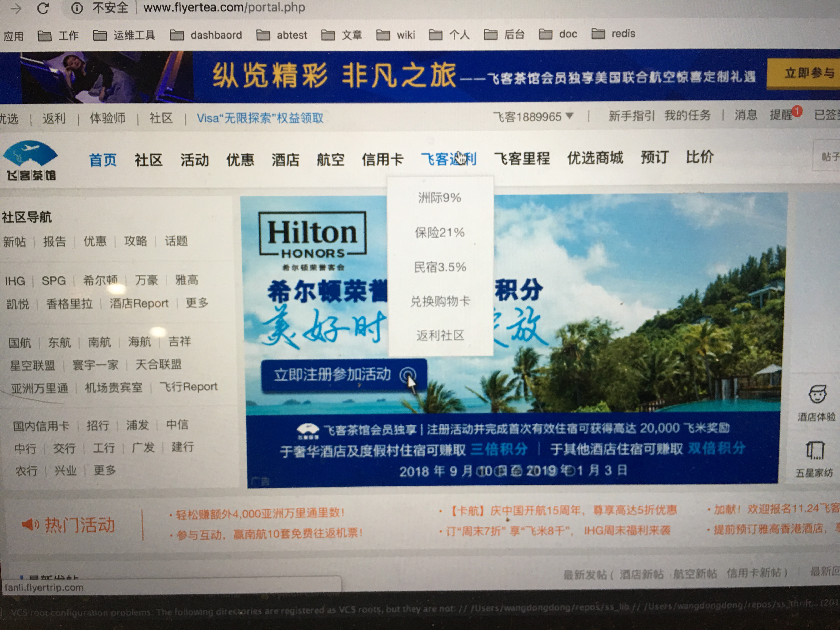The width and height of the screenshot is (840, 630).
Task: Select 民宿3.5% from the dropdown
Action: click(440, 267)
